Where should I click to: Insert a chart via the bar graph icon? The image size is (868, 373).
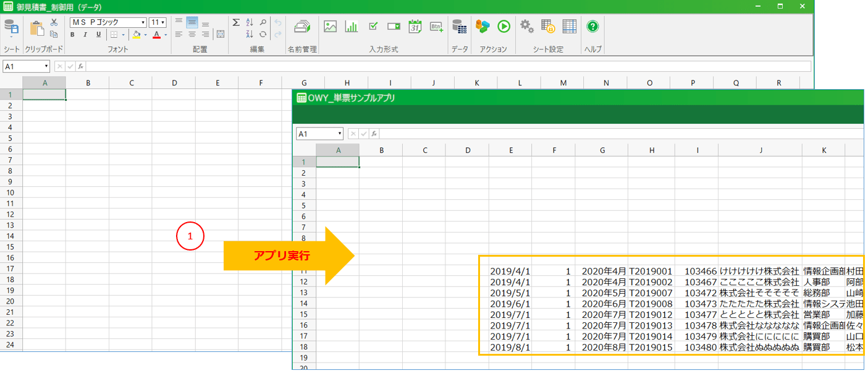352,27
